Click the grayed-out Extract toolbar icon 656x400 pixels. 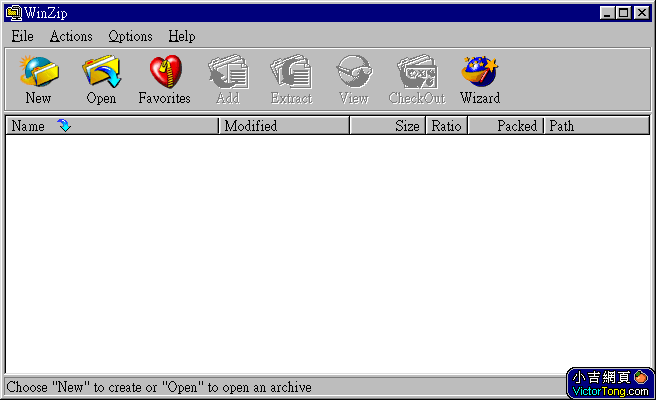(291, 72)
